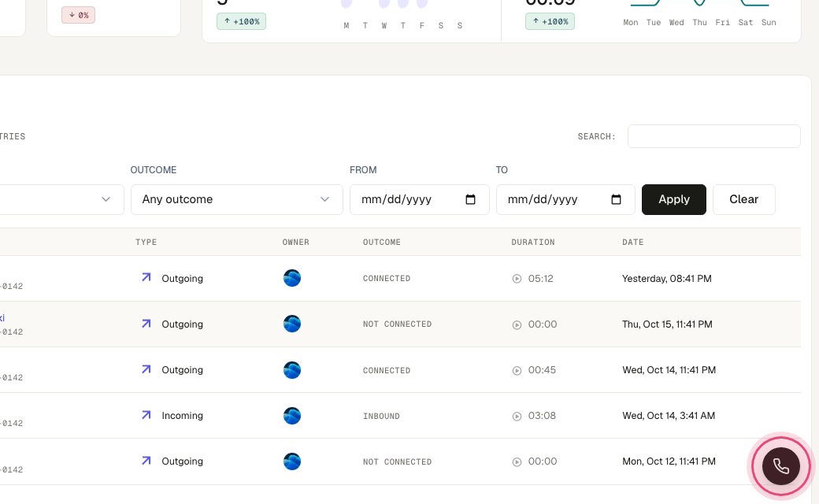Click owner avatar in Mon, Oct 12 row
The height and width of the screenshot is (504, 819).
pos(292,461)
